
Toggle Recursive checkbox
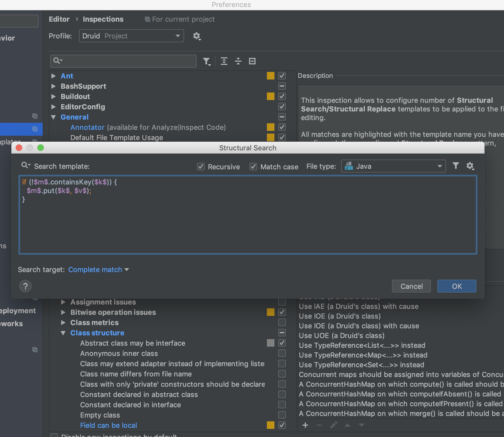201,167
